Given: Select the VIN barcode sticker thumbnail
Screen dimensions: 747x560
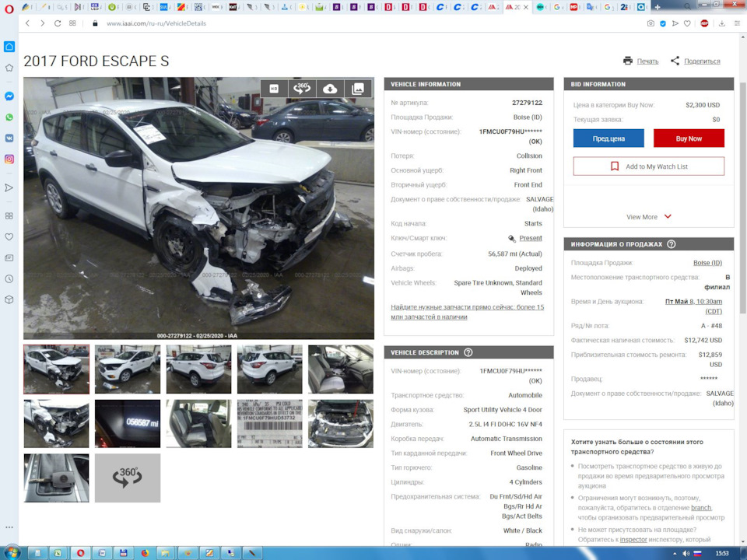Looking at the screenshot, I should (270, 423).
